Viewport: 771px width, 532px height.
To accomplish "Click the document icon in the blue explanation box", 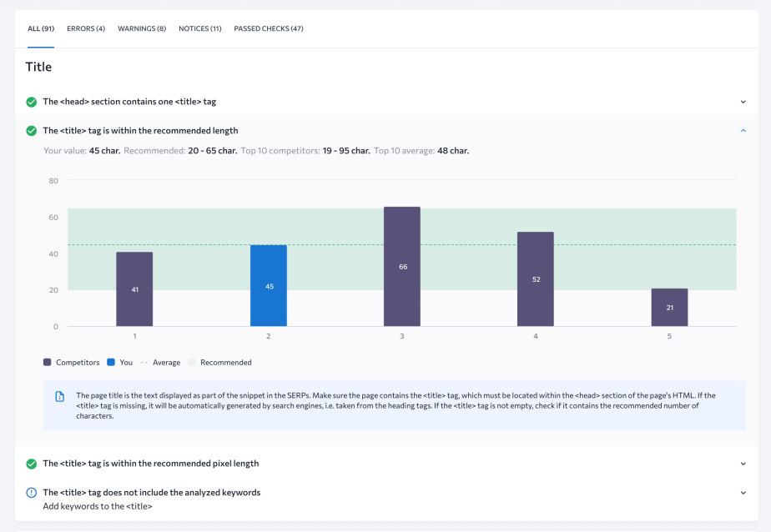I will [x=58, y=398].
